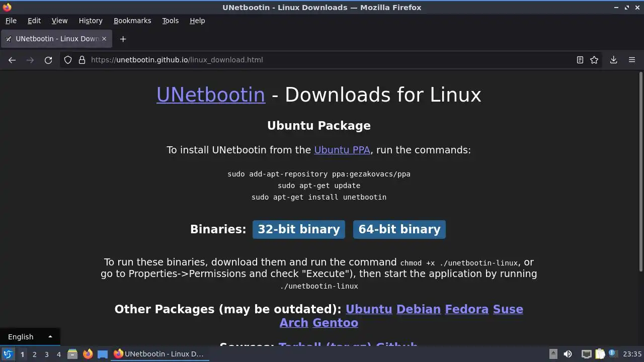Open the Debian packages link

419,309
